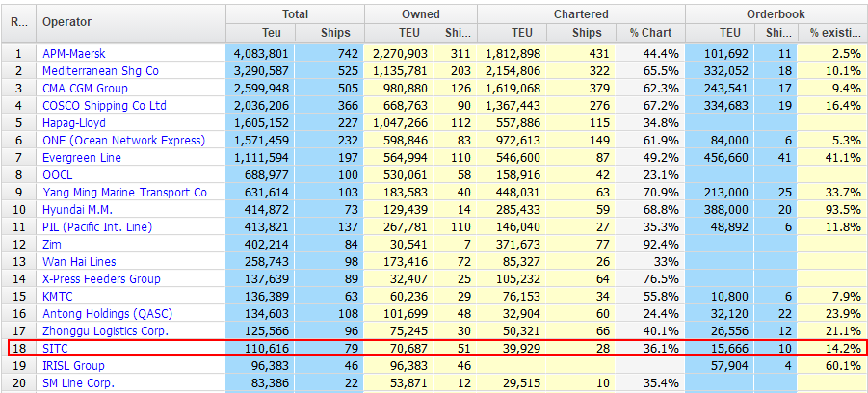
Task: Open Yang Ming Marine Transport link
Action: click(x=129, y=192)
